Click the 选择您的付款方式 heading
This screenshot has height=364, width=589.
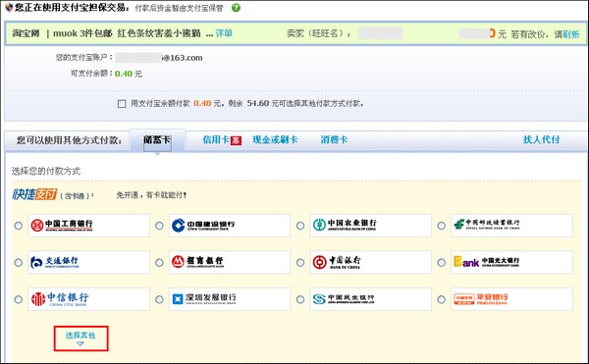pos(46,172)
